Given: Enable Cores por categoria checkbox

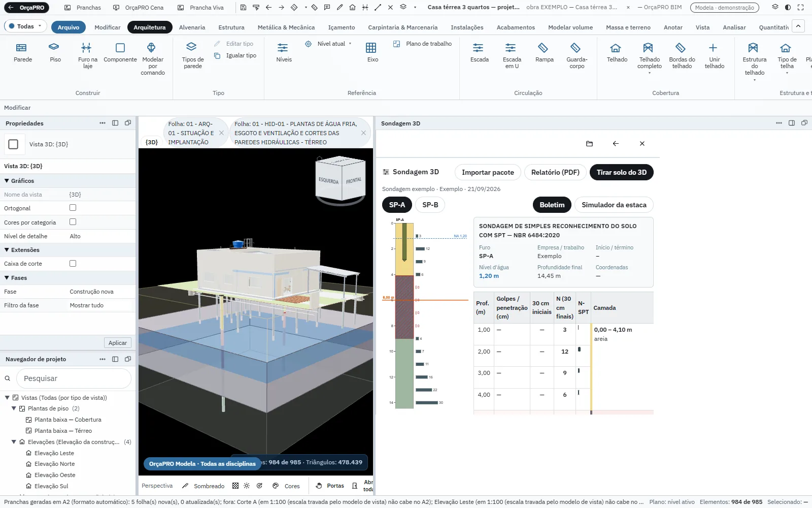Looking at the screenshot, I should (x=73, y=222).
